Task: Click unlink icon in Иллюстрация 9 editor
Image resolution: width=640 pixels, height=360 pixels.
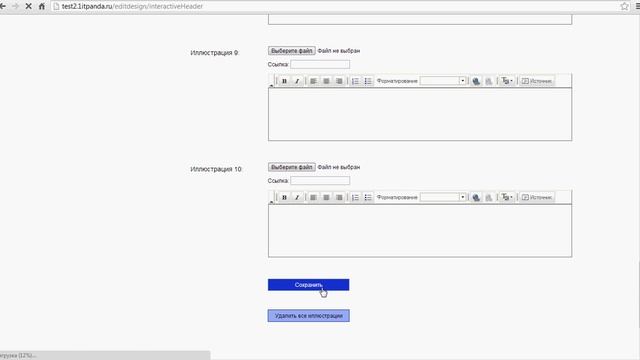Action: point(489,81)
